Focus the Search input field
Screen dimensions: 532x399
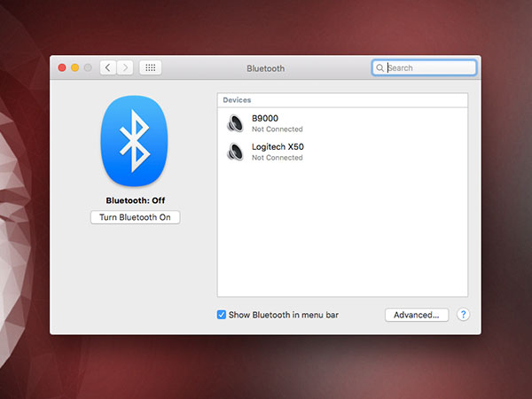tap(424, 68)
